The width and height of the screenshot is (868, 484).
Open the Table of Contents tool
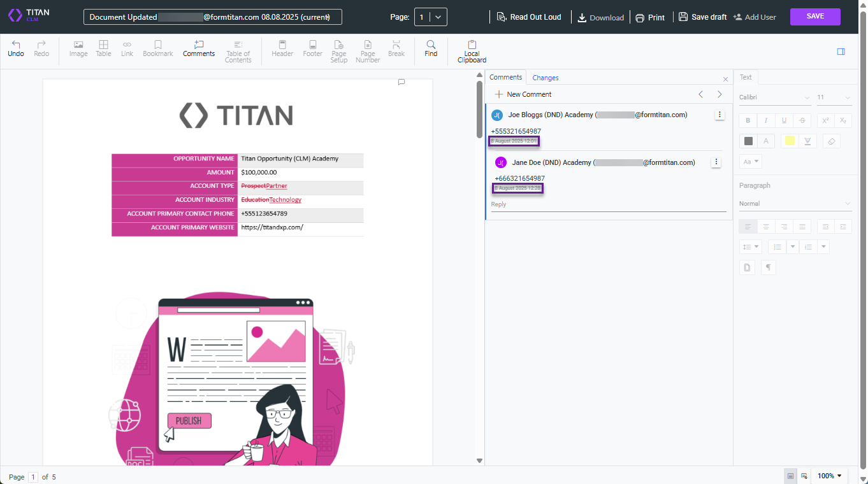[238, 50]
